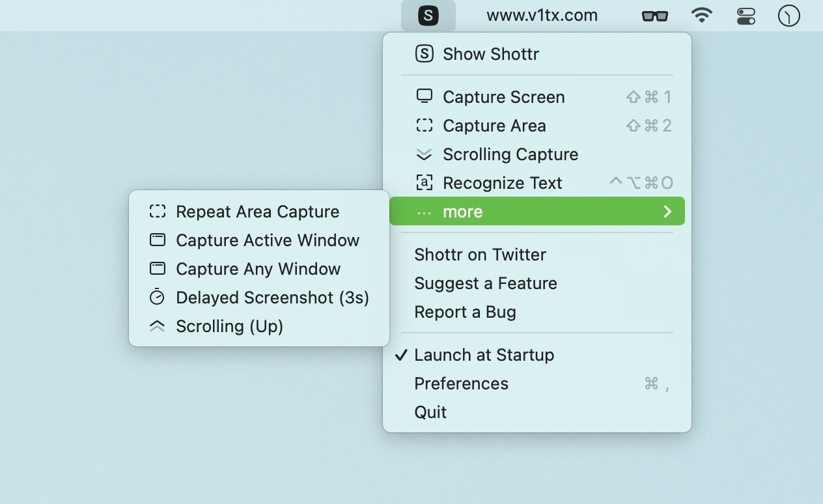The width and height of the screenshot is (823, 504).
Task: Choose Capture Any Window
Action: (x=258, y=269)
